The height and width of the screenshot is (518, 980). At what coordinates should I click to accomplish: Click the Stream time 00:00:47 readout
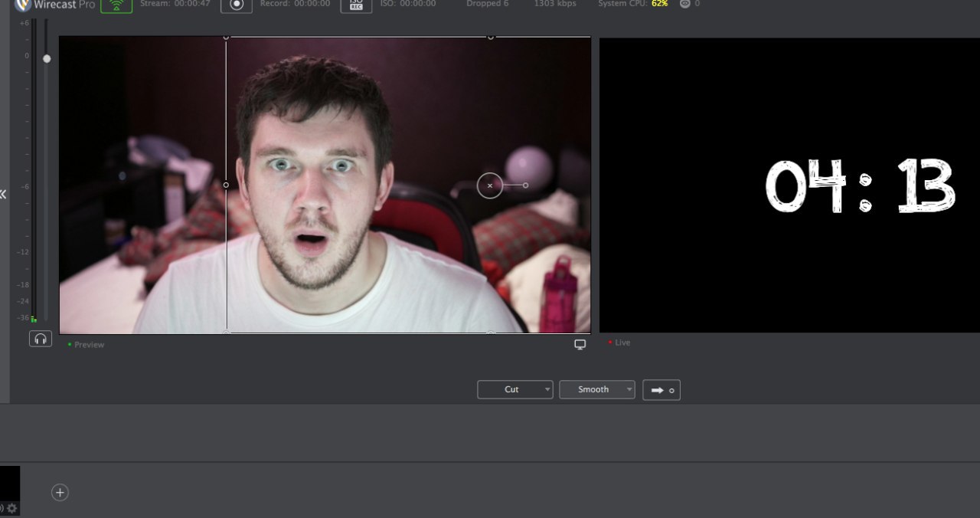(x=175, y=4)
